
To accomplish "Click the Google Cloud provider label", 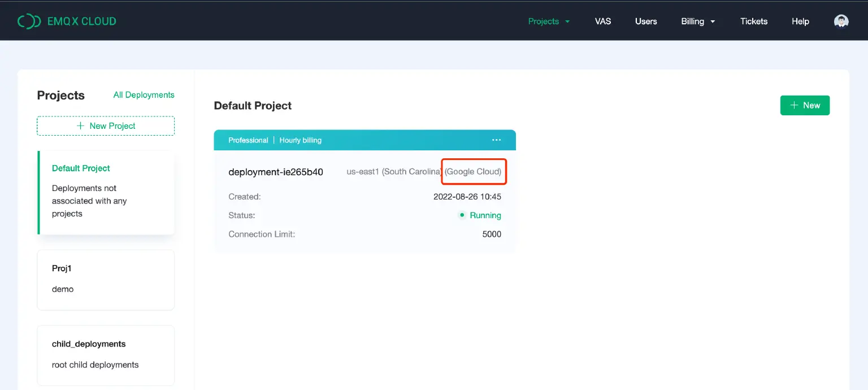I will pyautogui.click(x=474, y=172).
